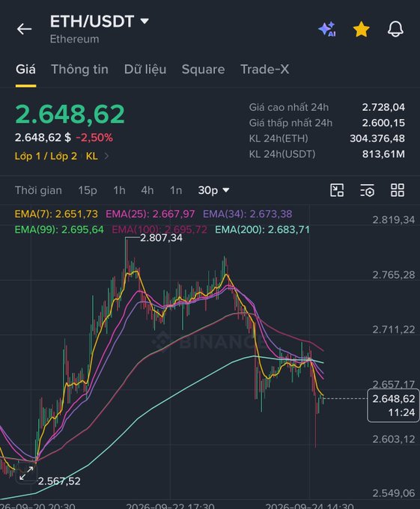
Task: Click the EMA(7): 2.651,73 indicator label
Action: click(x=56, y=214)
